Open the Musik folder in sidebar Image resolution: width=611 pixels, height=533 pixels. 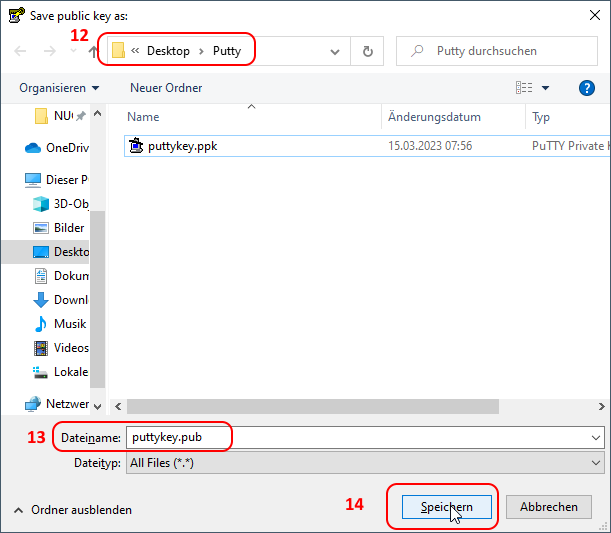pyautogui.click(x=69, y=324)
